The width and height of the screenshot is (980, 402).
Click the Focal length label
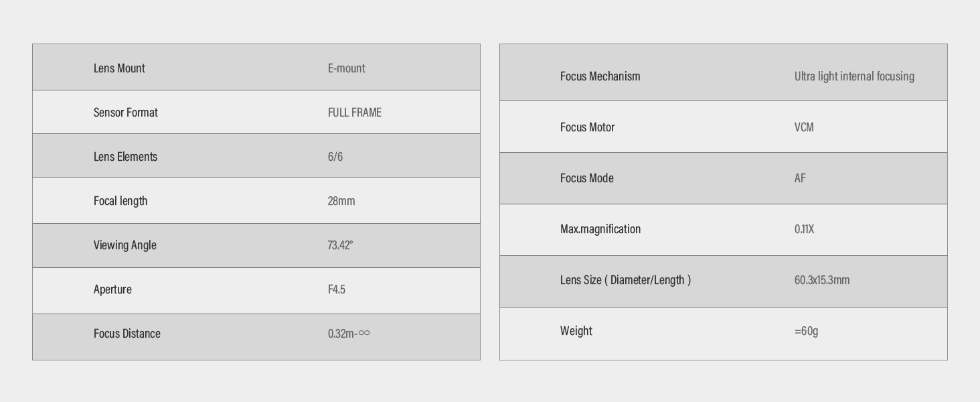pos(120,201)
